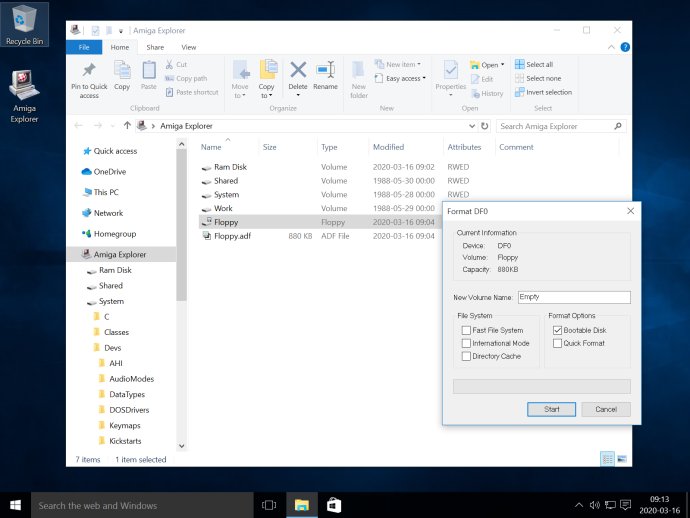Viewport: 690px width, 518px height.
Task: Enable the International Mode checkbox
Action: (466, 343)
